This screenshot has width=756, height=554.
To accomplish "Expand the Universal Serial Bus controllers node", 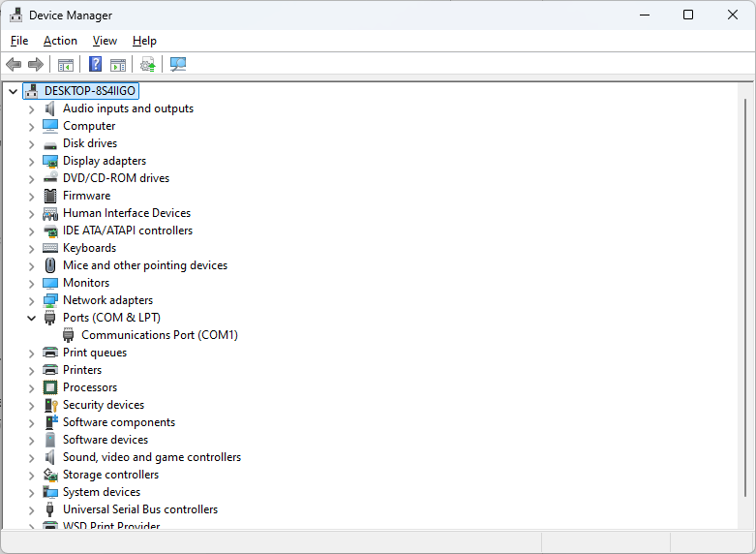I will click(x=31, y=509).
